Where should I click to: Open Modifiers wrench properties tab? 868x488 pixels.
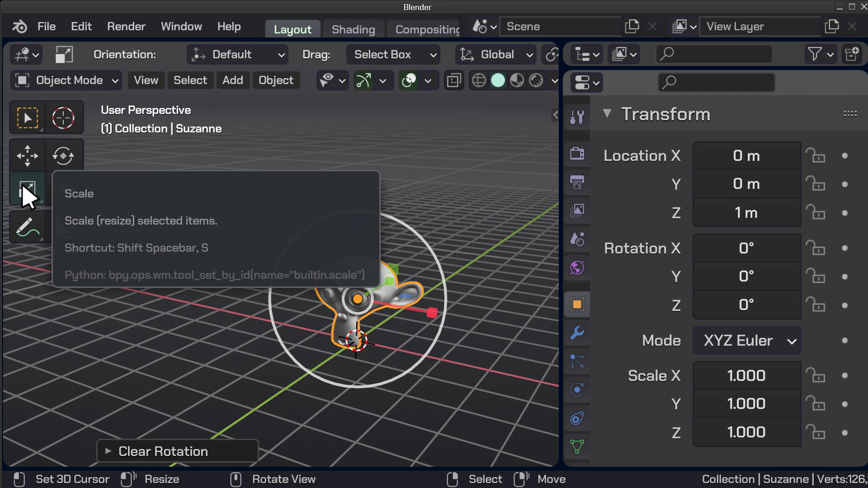point(577,333)
